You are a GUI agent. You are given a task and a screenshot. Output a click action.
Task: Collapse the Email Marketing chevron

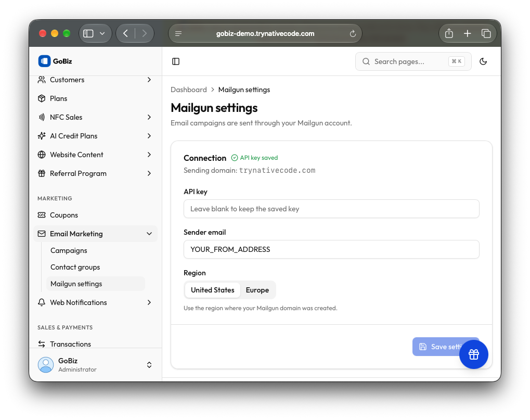(x=149, y=234)
